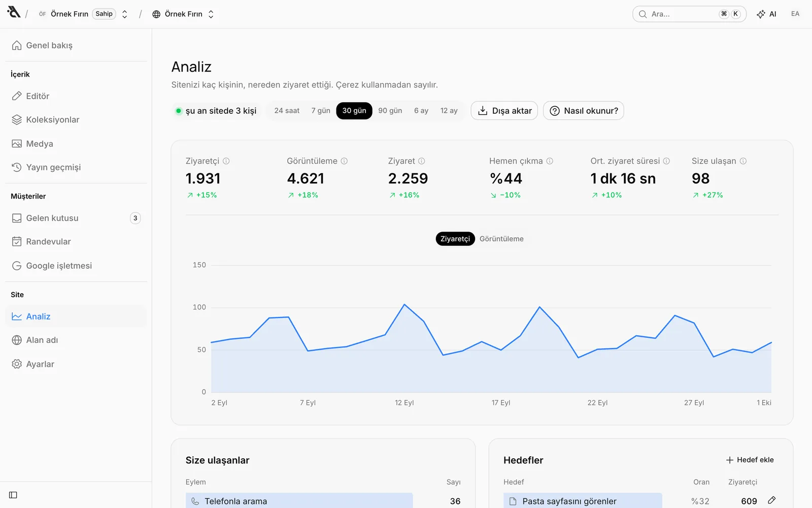The height and width of the screenshot is (508, 812).
Task: Select the 30 gün time range
Action: (x=354, y=111)
